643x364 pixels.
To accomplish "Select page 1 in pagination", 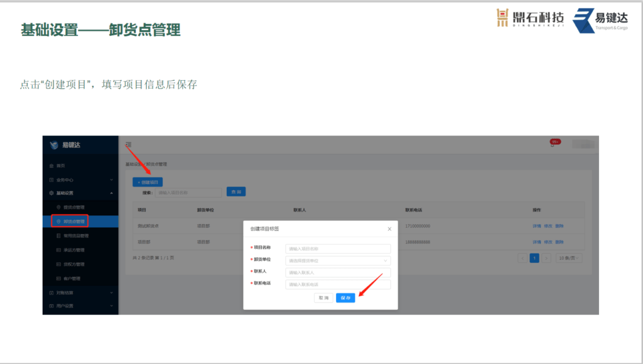I will 534,258.
